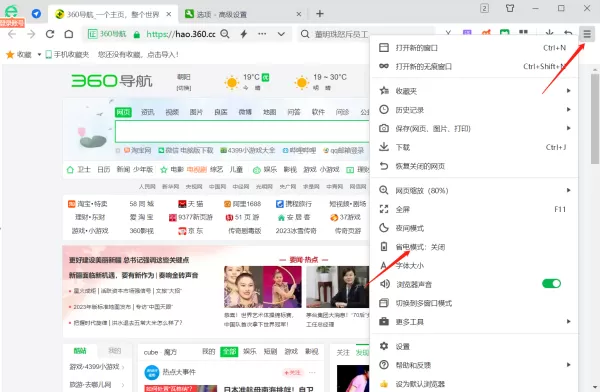600x392 pixels.
Task: Open 下载 from the menu
Action: [474, 147]
